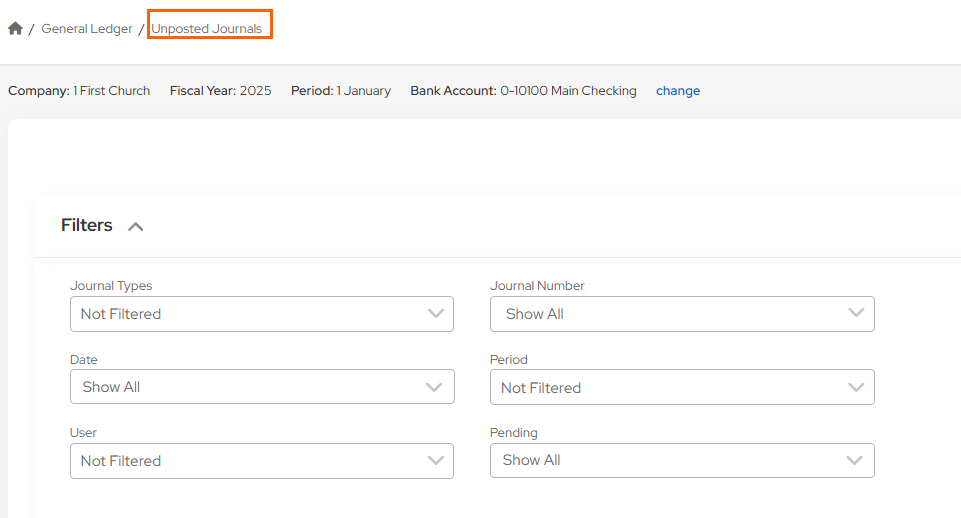Click the Bank Account Main Checking text

(x=523, y=91)
